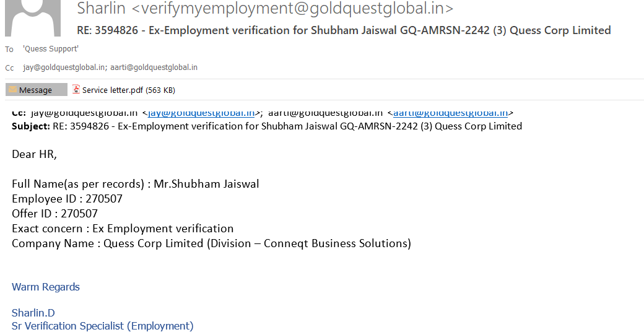Open the aarti@goldquestglobal.in hyperlink in message body
Screen dimensions: 644x332
[x=450, y=113]
